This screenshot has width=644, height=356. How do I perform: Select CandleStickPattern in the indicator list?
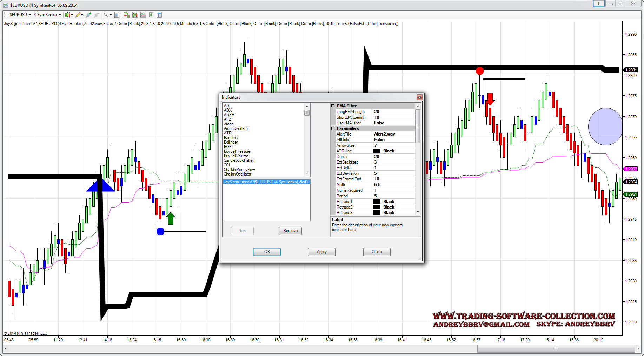240,160
